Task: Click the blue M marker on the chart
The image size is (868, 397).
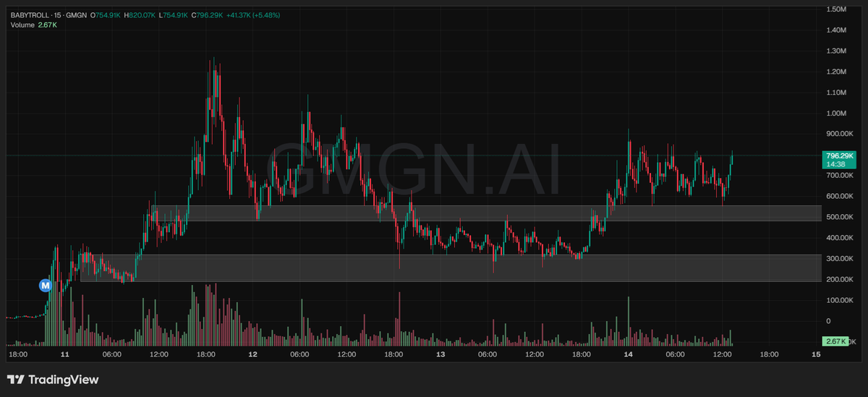Action: tap(46, 286)
